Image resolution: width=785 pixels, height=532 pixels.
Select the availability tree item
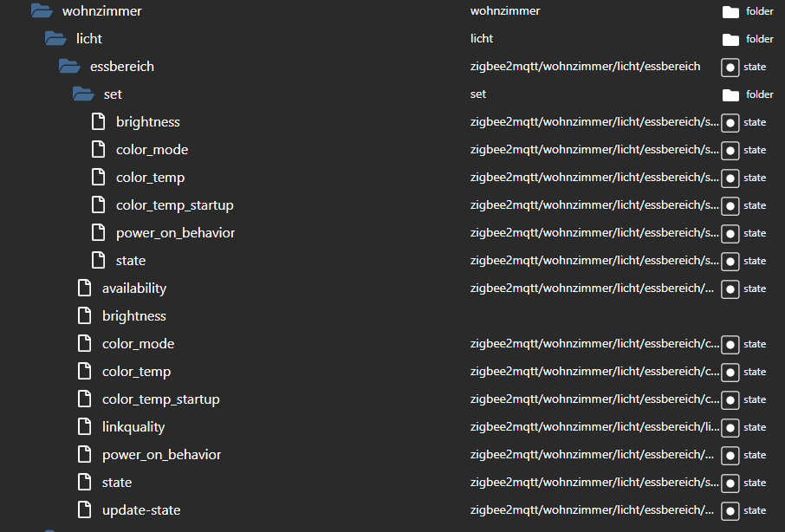click(x=134, y=289)
